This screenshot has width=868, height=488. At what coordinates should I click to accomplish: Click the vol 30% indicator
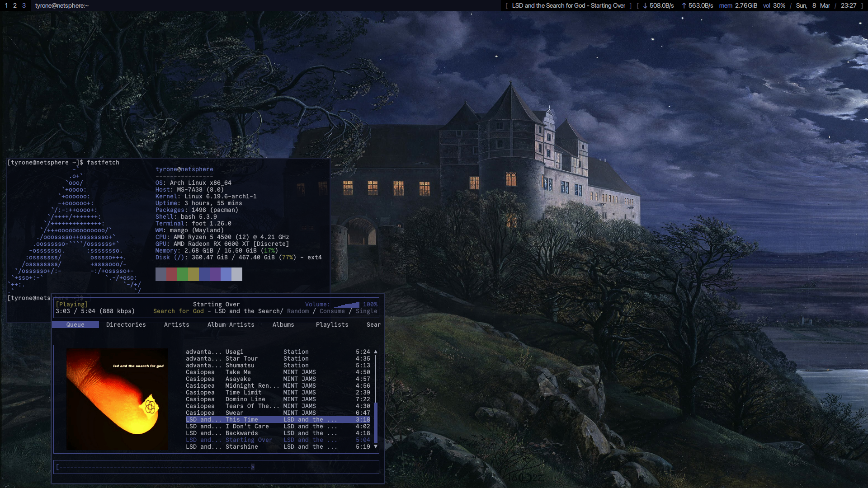tap(774, 6)
